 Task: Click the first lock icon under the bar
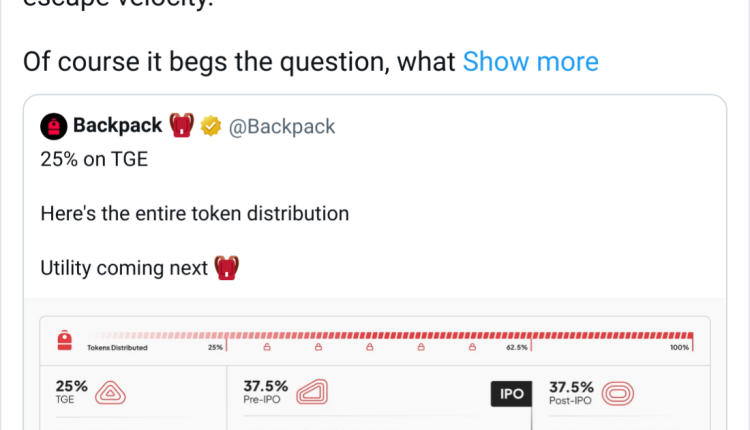coord(267,348)
